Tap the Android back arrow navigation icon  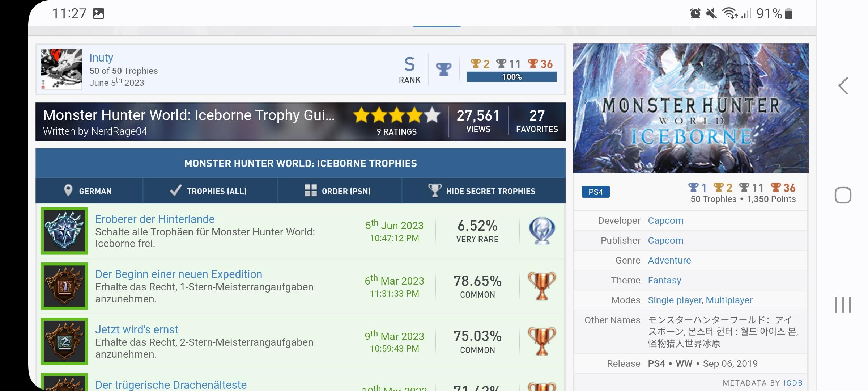(843, 86)
